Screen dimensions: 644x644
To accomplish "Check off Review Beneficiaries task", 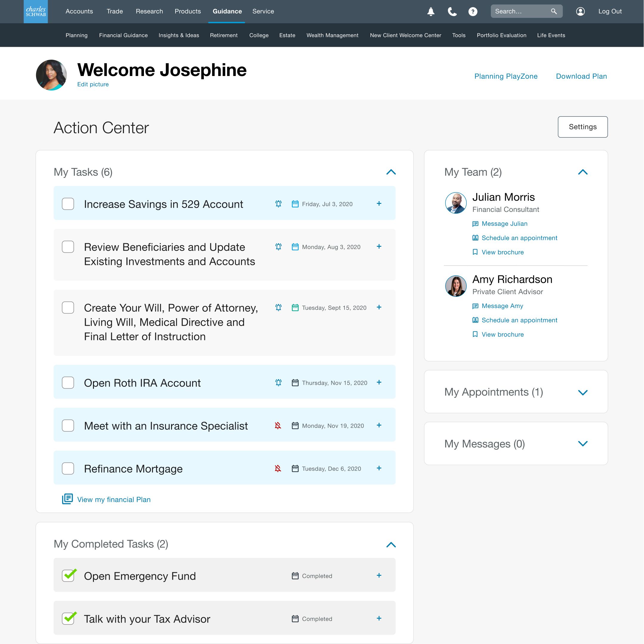I will coord(68,247).
